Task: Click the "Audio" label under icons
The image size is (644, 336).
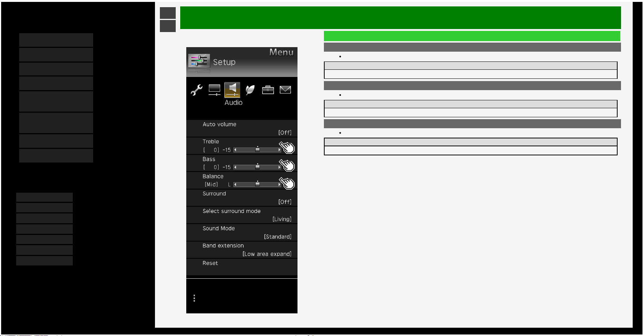Action: coord(233,103)
